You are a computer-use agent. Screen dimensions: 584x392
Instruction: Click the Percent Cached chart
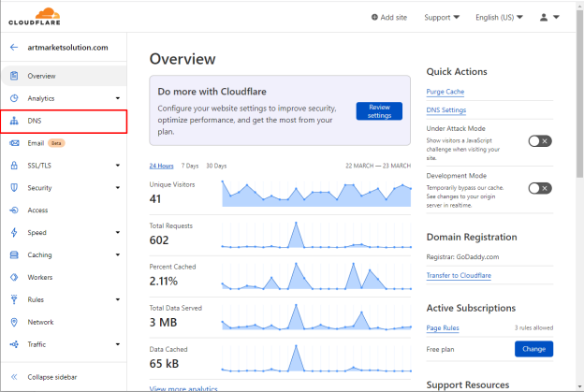(x=316, y=276)
